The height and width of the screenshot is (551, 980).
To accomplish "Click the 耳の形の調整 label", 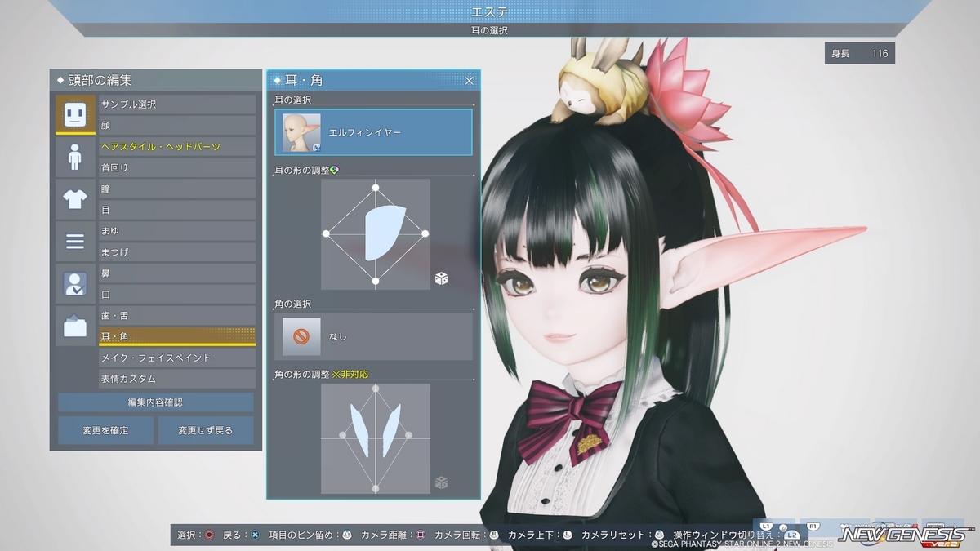I will (x=302, y=170).
